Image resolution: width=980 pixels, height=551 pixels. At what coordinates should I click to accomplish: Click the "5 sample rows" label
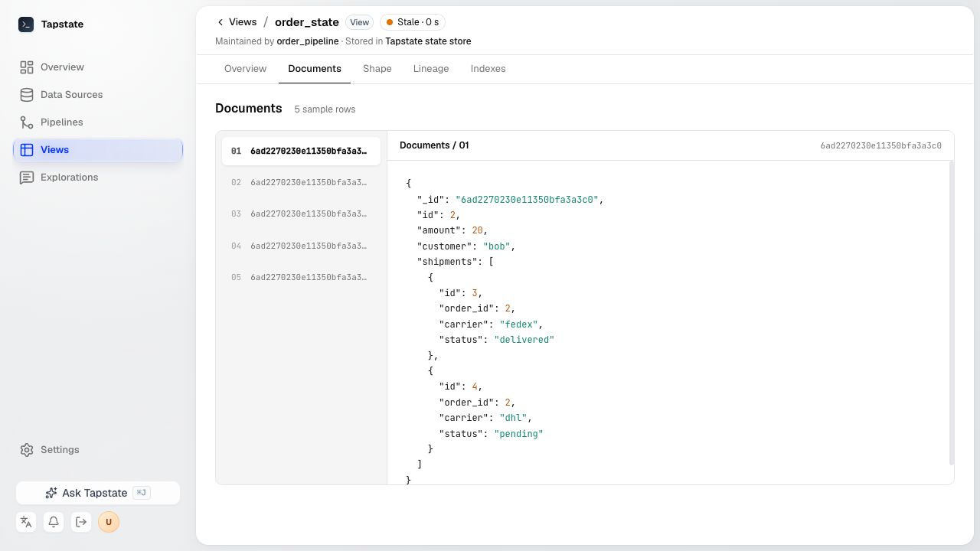(x=325, y=109)
